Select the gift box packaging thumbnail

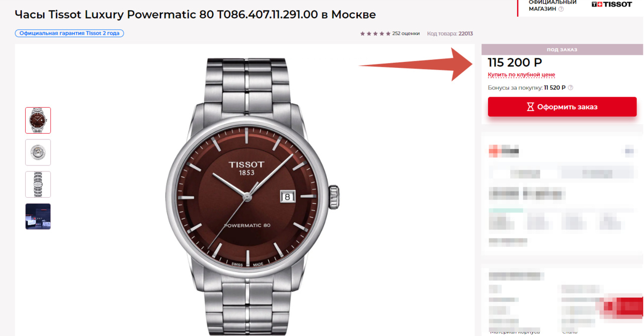[x=38, y=216]
